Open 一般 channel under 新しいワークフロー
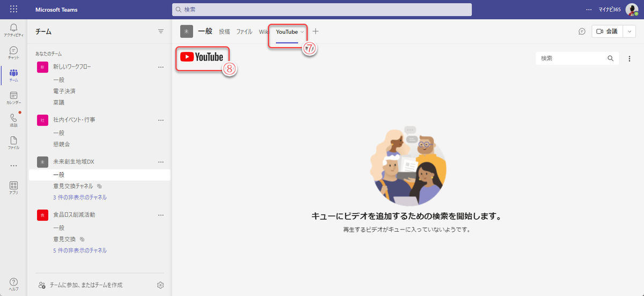This screenshot has height=296, width=644. pyautogui.click(x=58, y=80)
